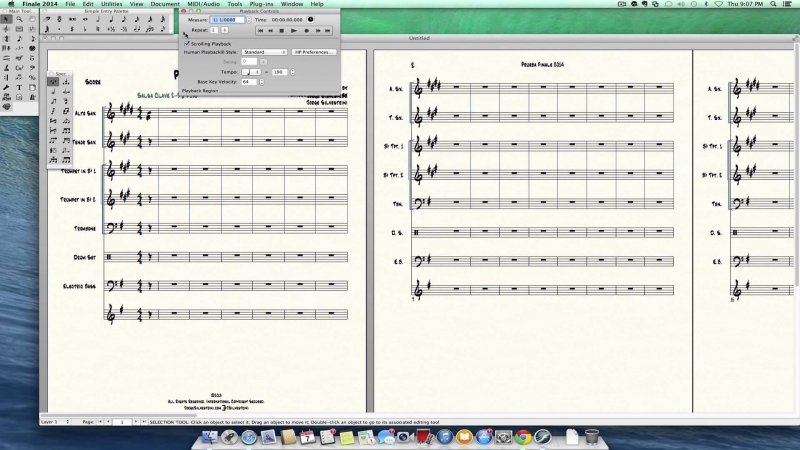Collapse Playback Controls with the disclosure arrow
The image size is (800, 450).
pyautogui.click(x=185, y=35)
